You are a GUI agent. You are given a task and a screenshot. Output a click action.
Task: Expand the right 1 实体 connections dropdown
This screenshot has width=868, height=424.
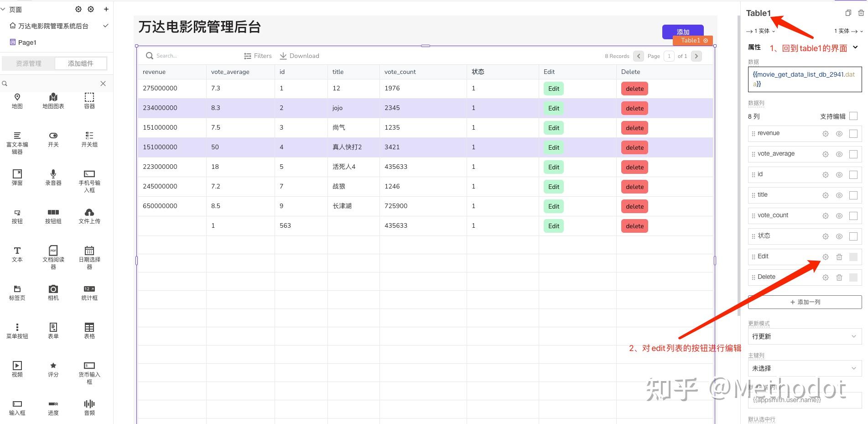tap(848, 31)
